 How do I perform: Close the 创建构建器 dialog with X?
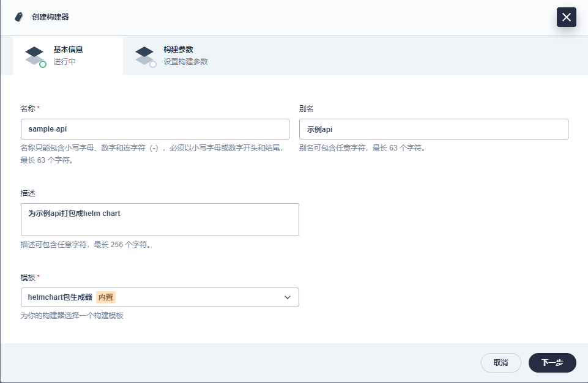click(x=566, y=17)
